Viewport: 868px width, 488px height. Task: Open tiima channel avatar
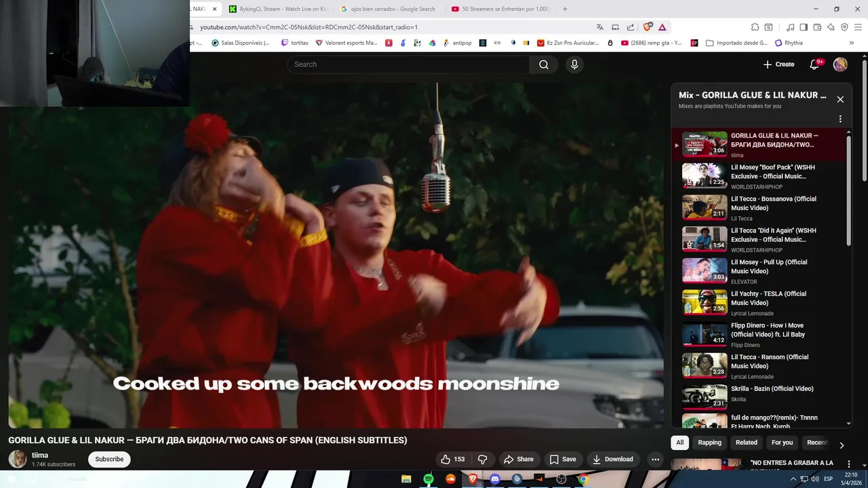(x=18, y=459)
